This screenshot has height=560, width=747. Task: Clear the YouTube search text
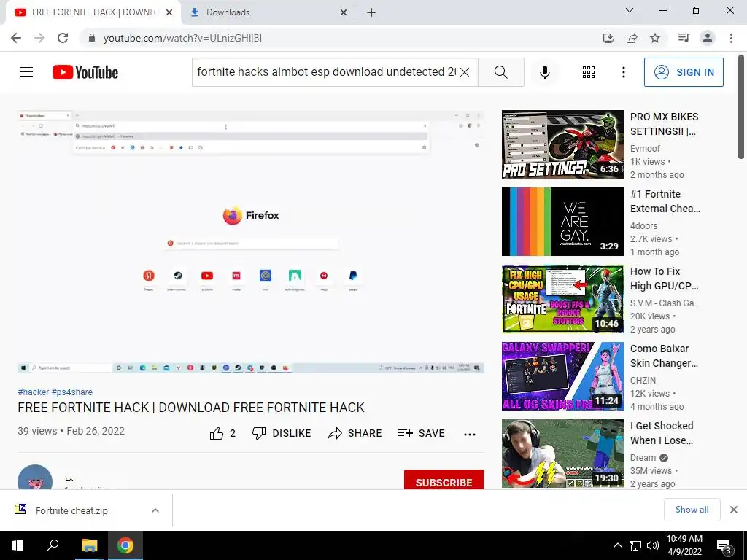(x=465, y=72)
